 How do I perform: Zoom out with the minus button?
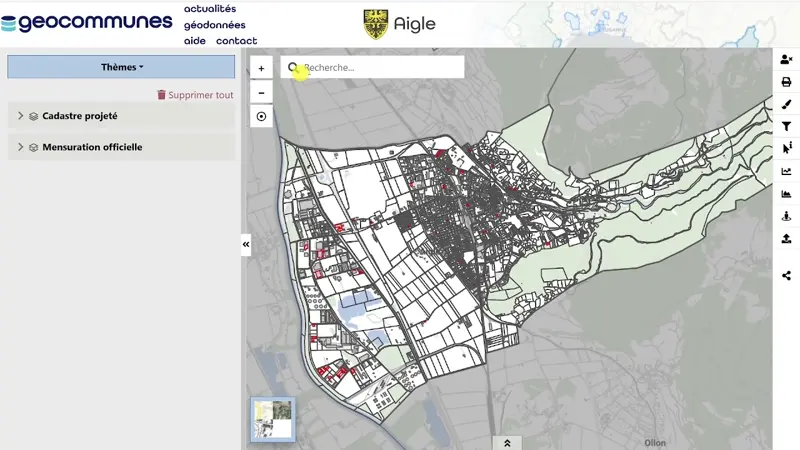pos(261,92)
